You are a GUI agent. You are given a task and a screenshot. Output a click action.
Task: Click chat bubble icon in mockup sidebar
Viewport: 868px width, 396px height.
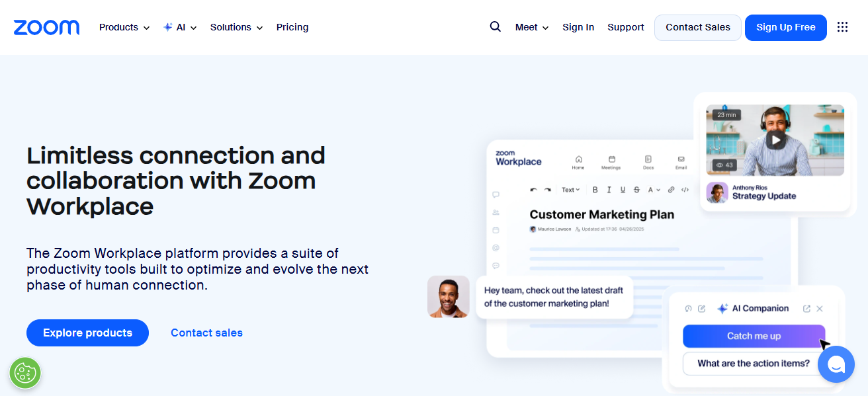(496, 194)
